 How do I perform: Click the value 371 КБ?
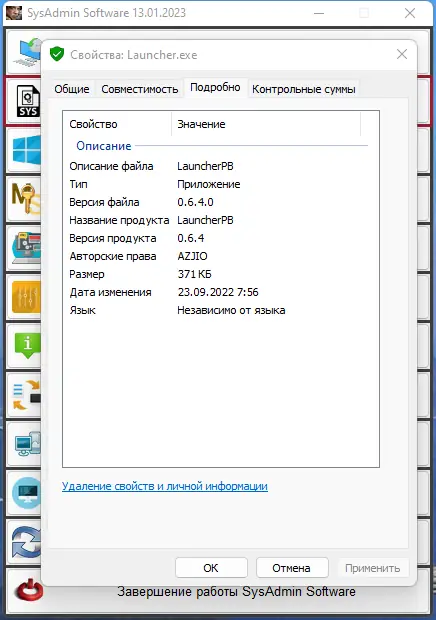coord(194,274)
